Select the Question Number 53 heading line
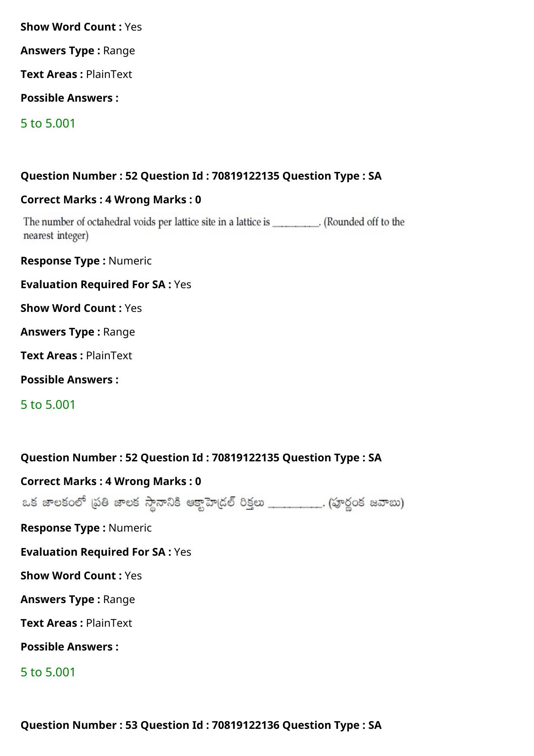 [x=201, y=725]
